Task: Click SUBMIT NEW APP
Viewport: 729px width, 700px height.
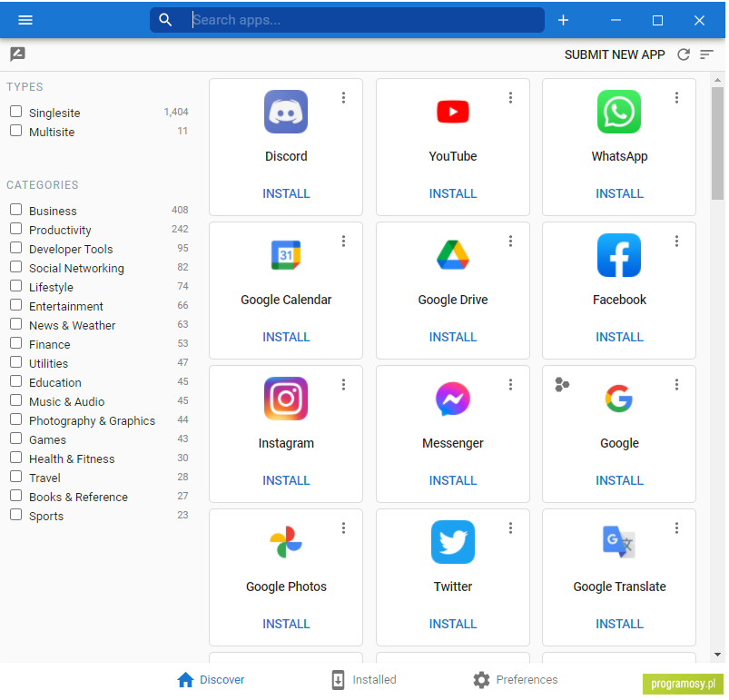Action: [615, 54]
